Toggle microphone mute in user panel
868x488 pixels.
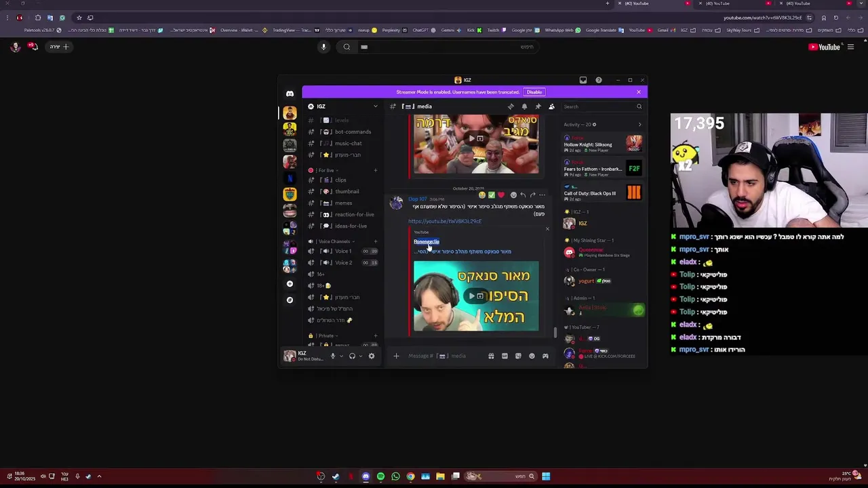(x=332, y=356)
